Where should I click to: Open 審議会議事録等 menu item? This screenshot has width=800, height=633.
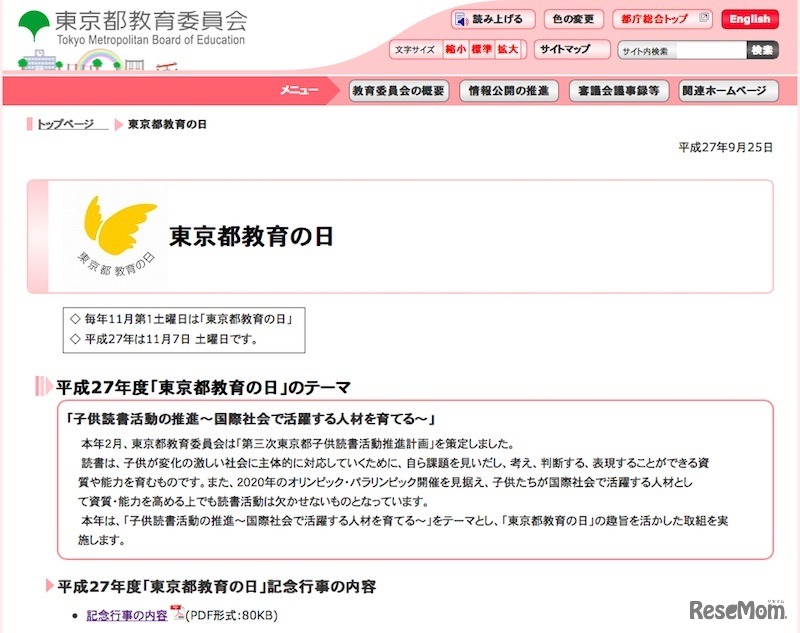(618, 91)
